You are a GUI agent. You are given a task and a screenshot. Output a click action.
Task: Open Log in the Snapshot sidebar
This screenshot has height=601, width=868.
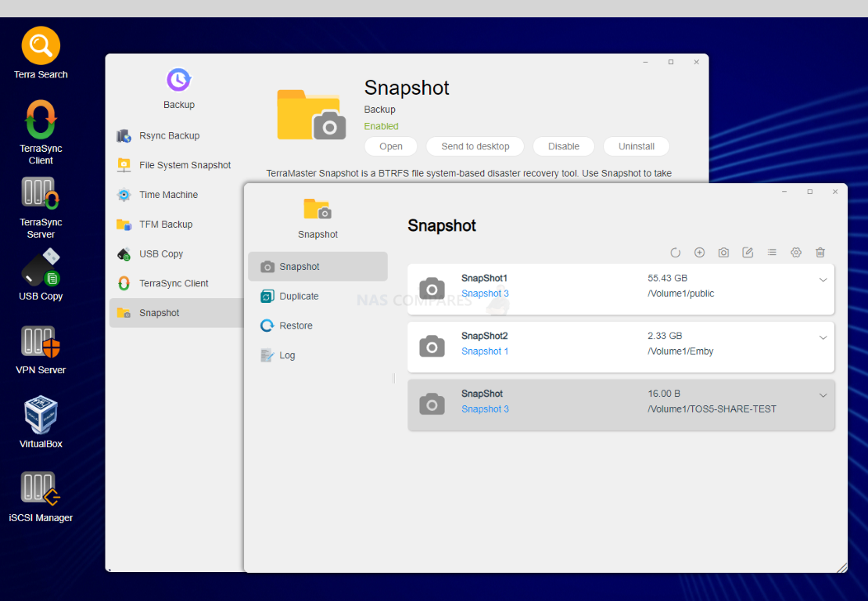pos(317,355)
